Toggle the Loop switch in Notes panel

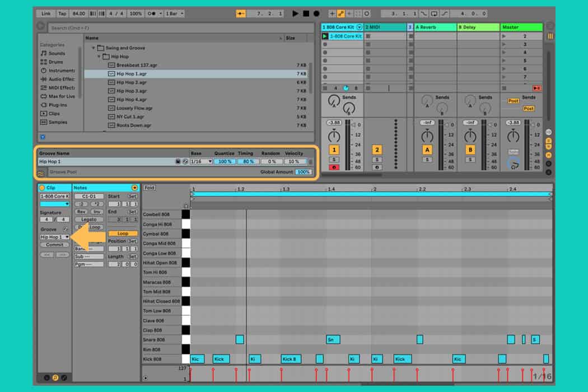pos(123,234)
